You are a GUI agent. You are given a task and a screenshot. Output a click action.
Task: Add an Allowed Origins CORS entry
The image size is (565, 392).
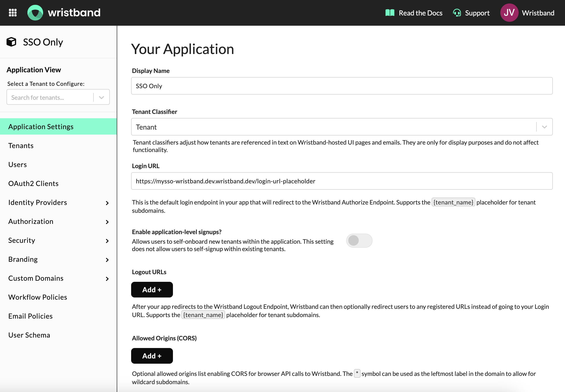(152, 356)
